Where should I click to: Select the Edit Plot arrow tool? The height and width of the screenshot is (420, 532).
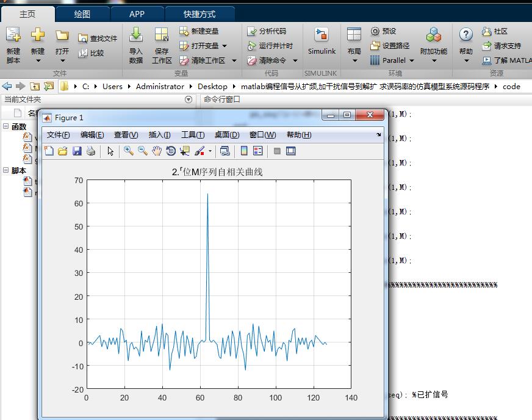(110, 151)
